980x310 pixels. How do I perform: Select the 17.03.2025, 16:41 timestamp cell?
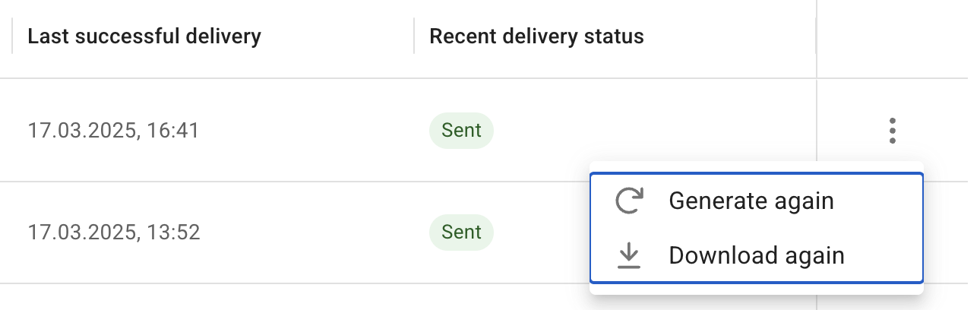click(113, 131)
